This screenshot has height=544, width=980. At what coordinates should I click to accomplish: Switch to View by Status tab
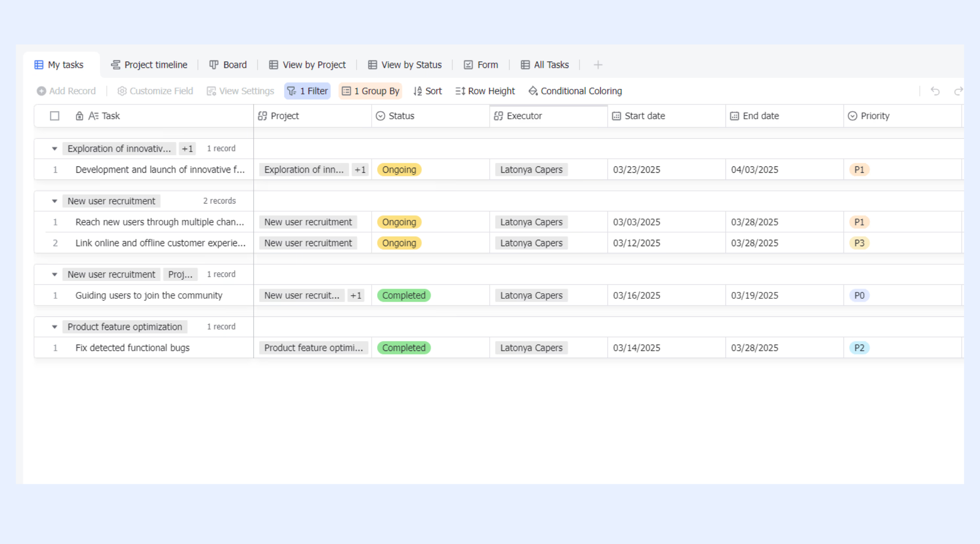(x=405, y=65)
